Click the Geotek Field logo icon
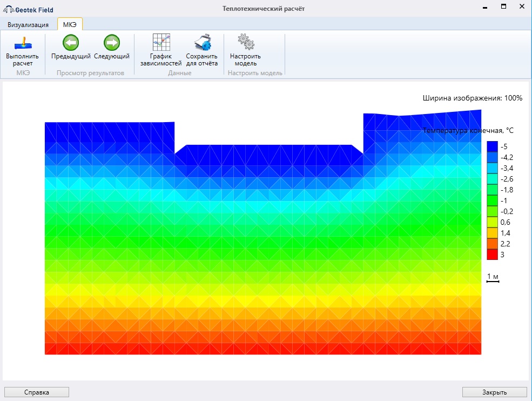This screenshot has width=532, height=401. pyautogui.click(x=9, y=9)
